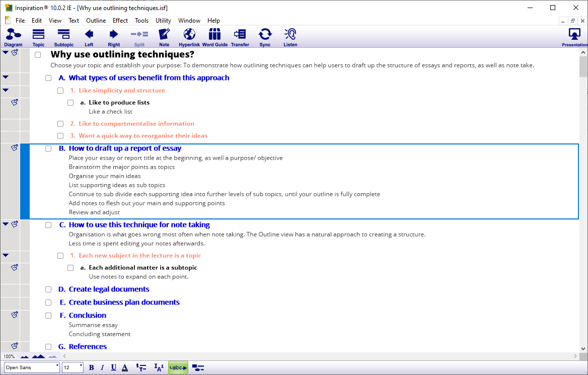Click the Split toolbar icon
Viewport: 588px width, 375px height.
(139, 37)
